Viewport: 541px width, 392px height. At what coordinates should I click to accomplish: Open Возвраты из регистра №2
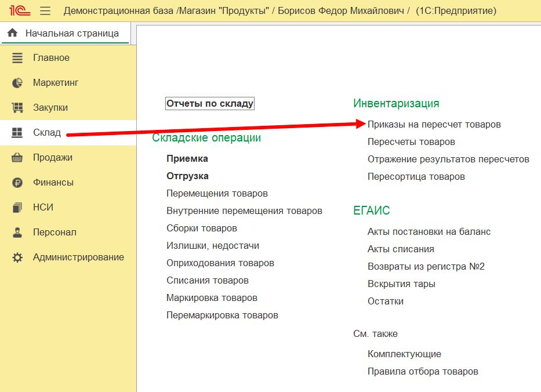click(x=426, y=266)
